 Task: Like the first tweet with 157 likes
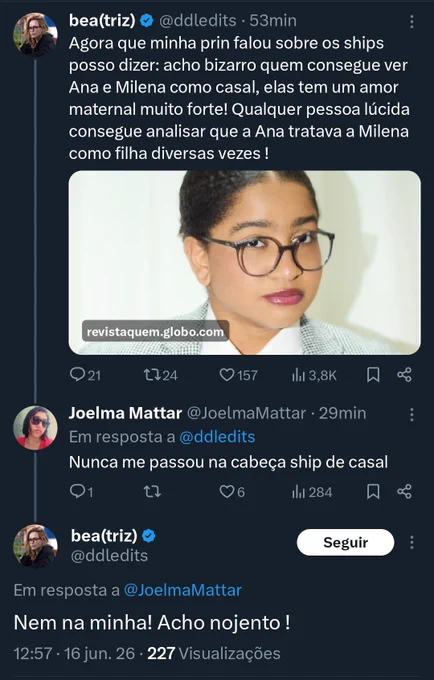click(227, 375)
